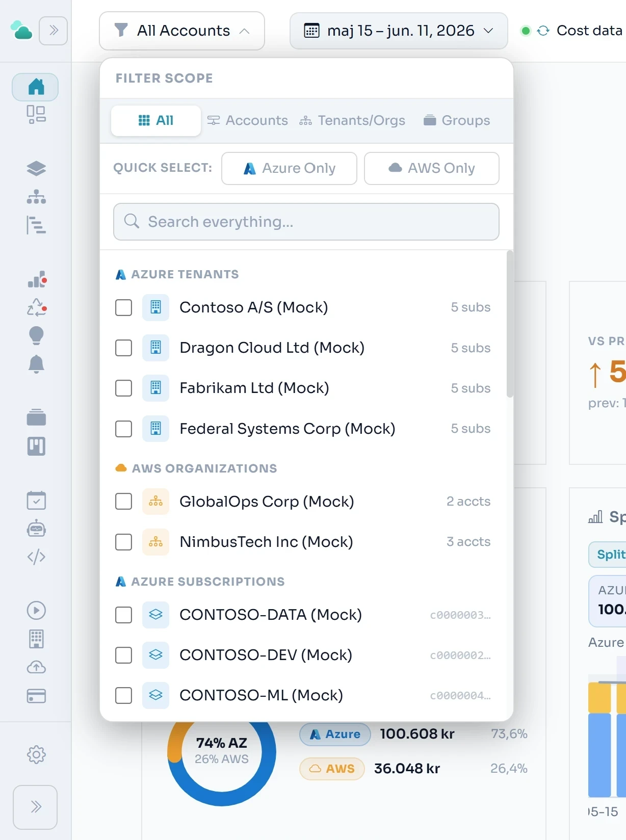Check the NimbusTech Inc (Mock) checkbox
The image size is (626, 840).
(123, 542)
